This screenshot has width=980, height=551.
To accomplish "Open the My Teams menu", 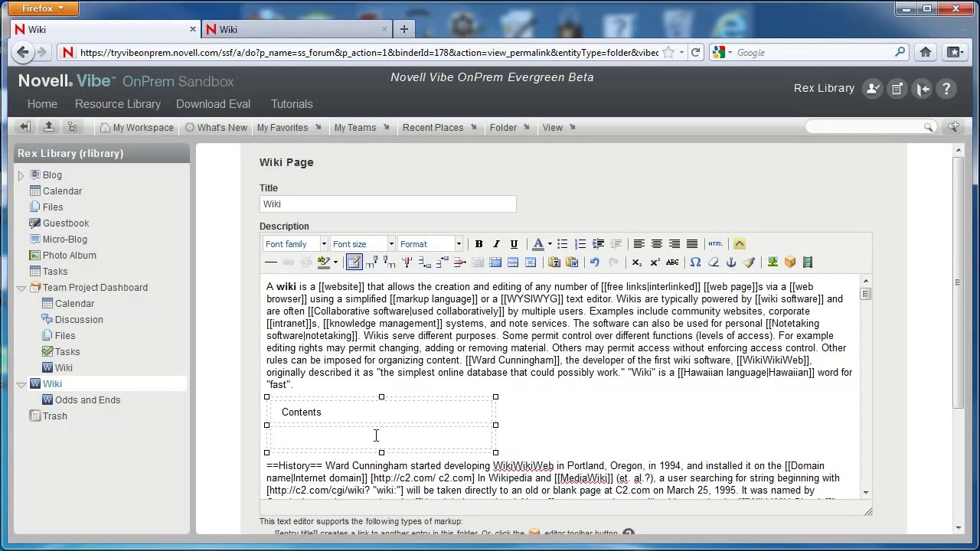I will [361, 128].
